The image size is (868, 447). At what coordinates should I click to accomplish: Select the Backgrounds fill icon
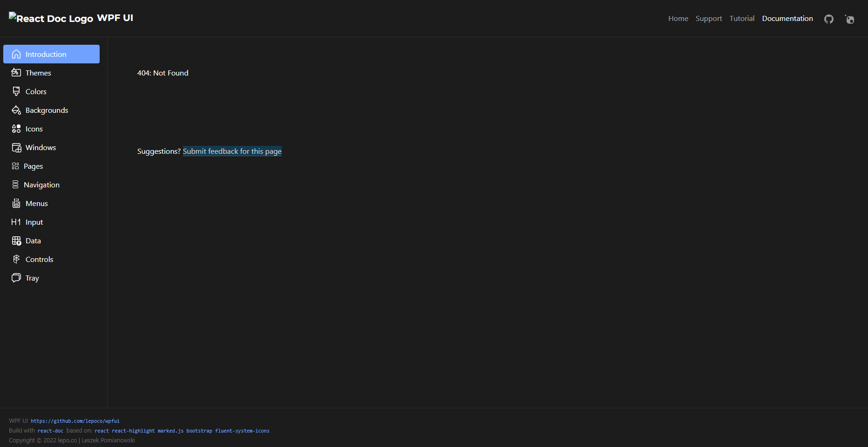16,110
